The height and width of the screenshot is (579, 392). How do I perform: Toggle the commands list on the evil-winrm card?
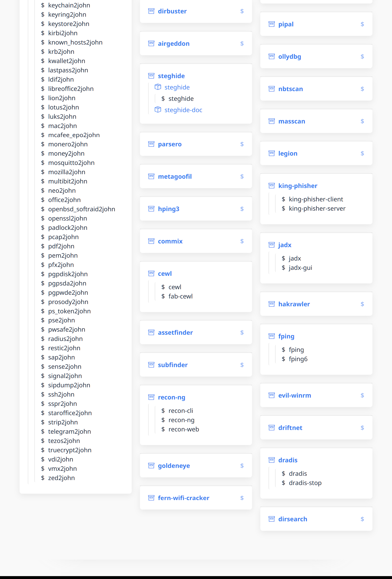tap(362, 395)
